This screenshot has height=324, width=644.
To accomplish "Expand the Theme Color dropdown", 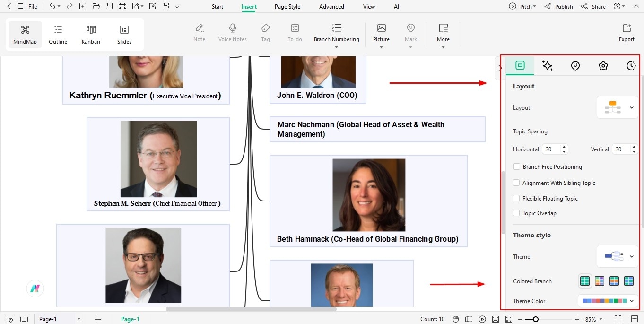I will [632, 301].
